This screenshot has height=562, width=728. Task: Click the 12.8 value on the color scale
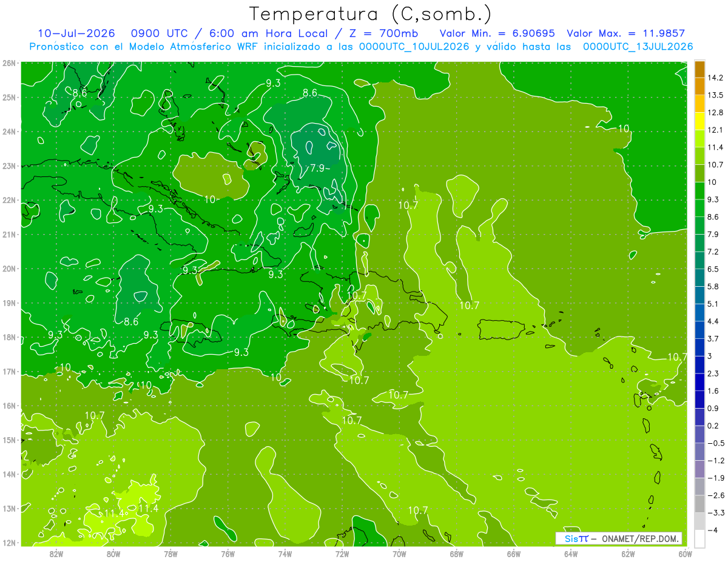pos(716,113)
